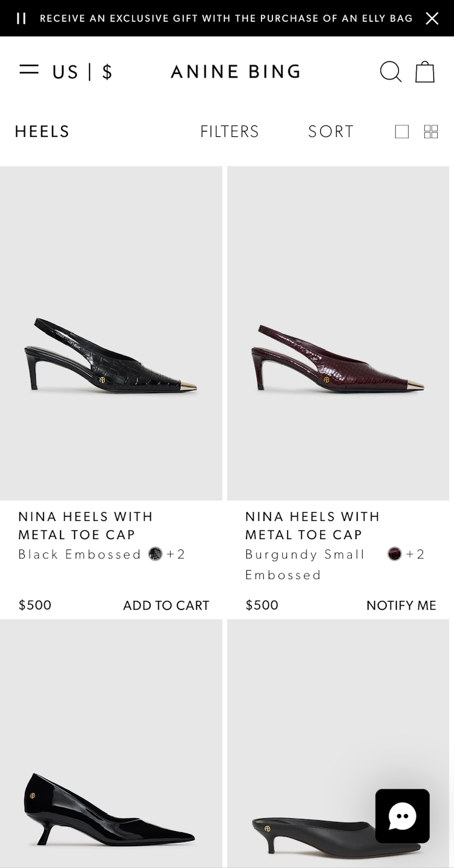Dismiss the Elly Bag gift banner
454x868 pixels.
(432, 18)
